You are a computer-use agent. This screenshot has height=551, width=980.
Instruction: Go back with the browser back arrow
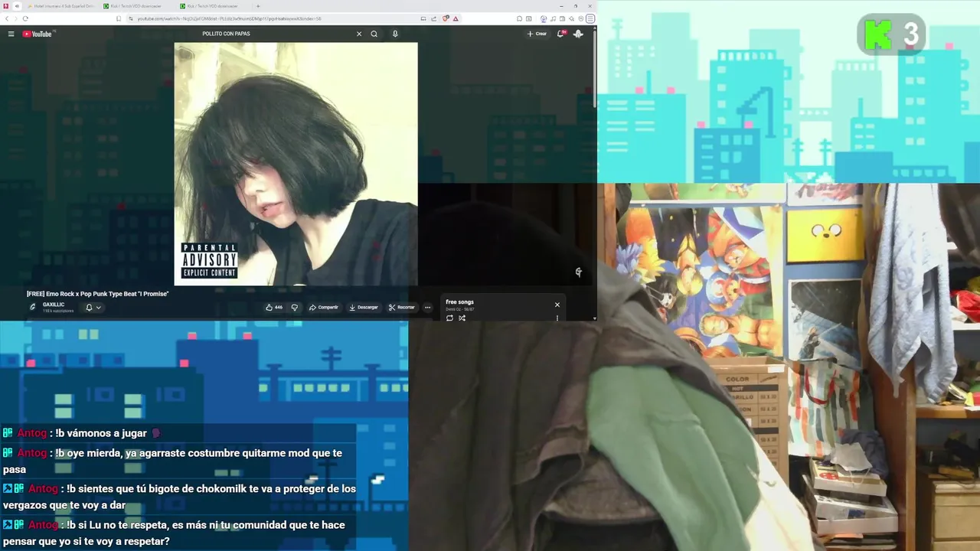(6, 18)
